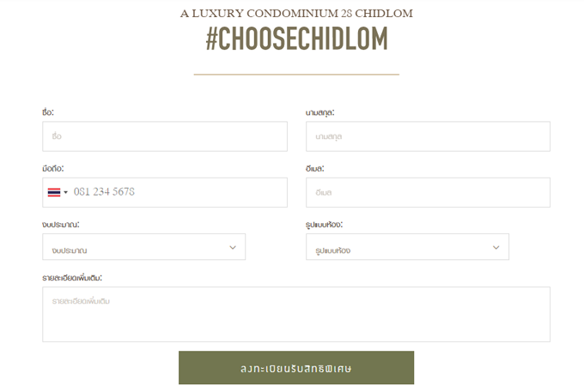Click the อีเมล email input box
Viewport: 584px width, 392px height.
[x=428, y=192]
